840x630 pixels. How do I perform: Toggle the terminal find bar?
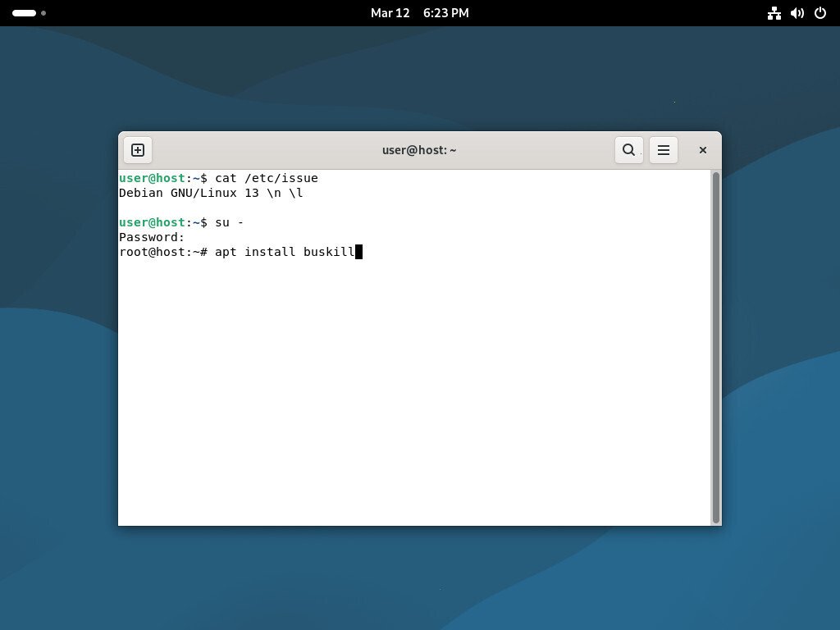(628, 150)
